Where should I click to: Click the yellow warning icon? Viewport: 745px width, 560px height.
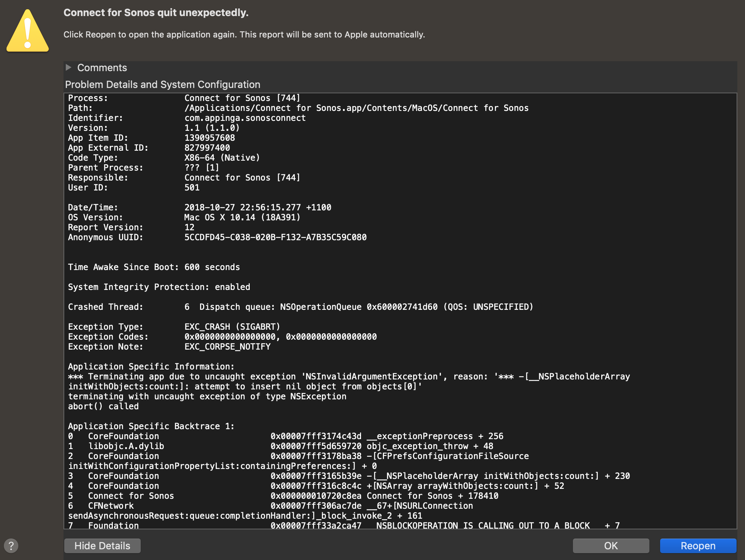pos(28,31)
